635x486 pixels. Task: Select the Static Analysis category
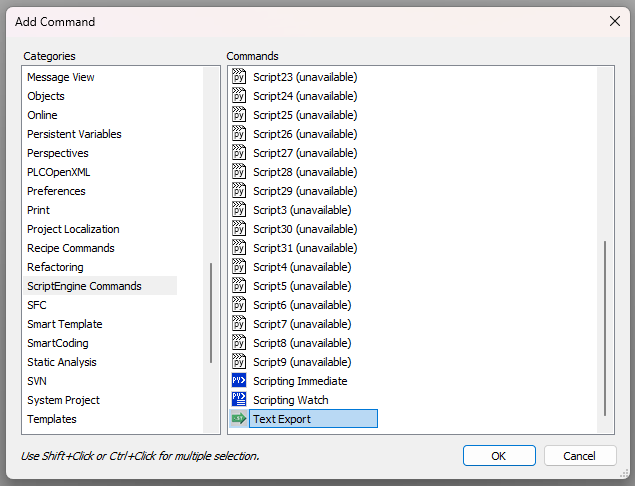tap(62, 362)
